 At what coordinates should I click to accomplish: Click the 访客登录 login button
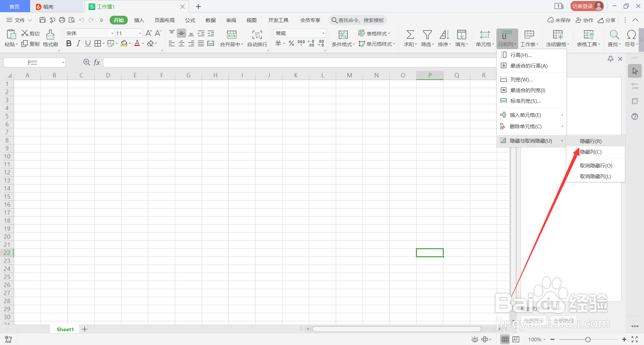pyautogui.click(x=587, y=6)
